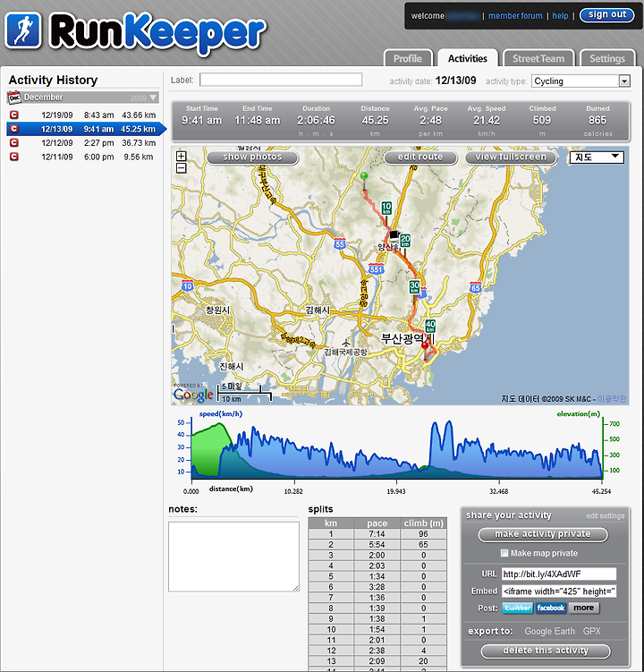644x672 pixels.
Task: Click the view fullscreen button
Action: [511, 157]
